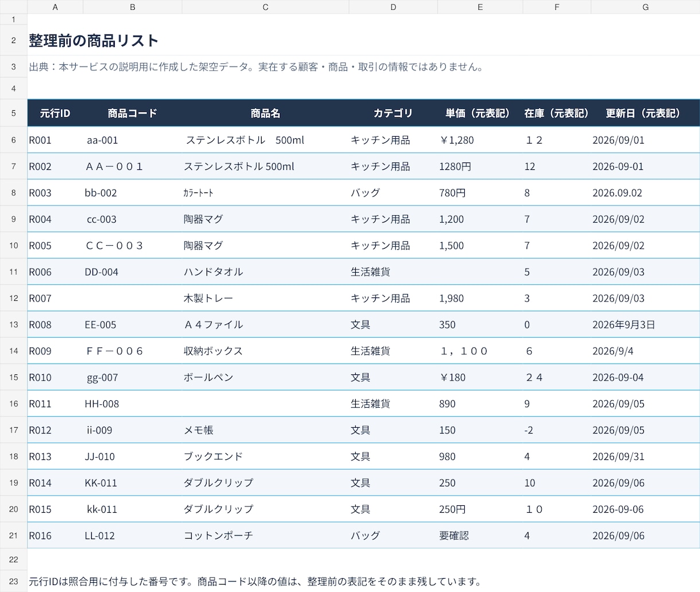This screenshot has height=592, width=700.
Task: Click product code ＡＡ－００１
Action: [x=133, y=166]
